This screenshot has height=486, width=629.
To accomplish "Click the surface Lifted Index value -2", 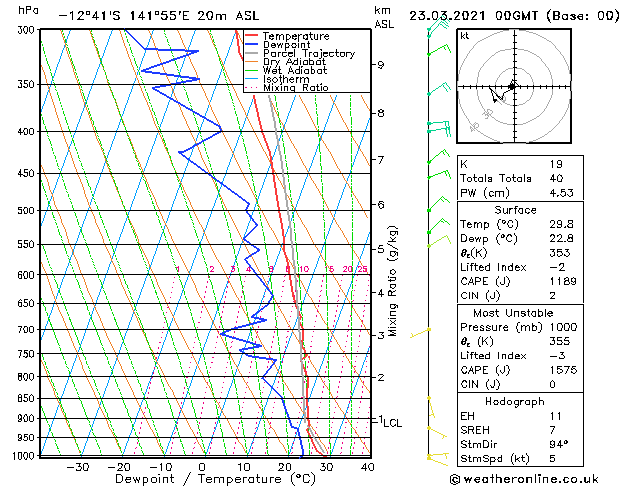I will point(558,267).
